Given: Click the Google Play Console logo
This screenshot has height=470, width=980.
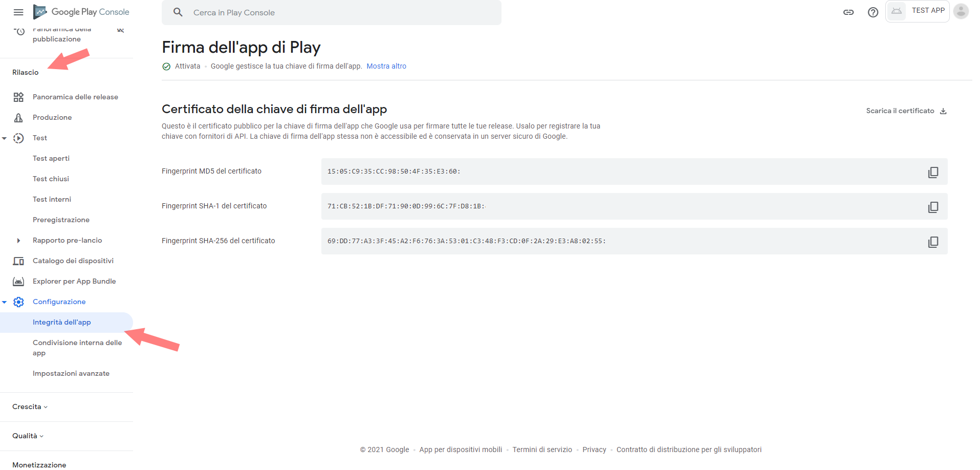Looking at the screenshot, I should [81, 11].
